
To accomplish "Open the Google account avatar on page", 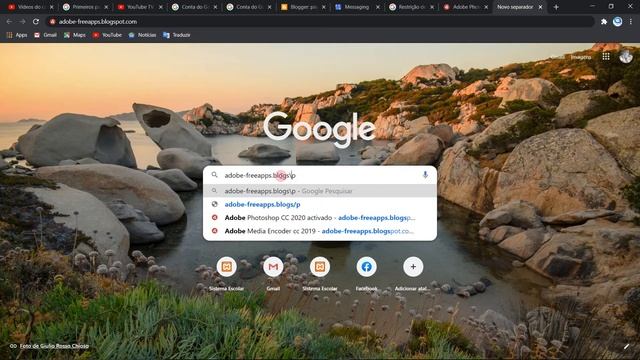I will pos(626,57).
